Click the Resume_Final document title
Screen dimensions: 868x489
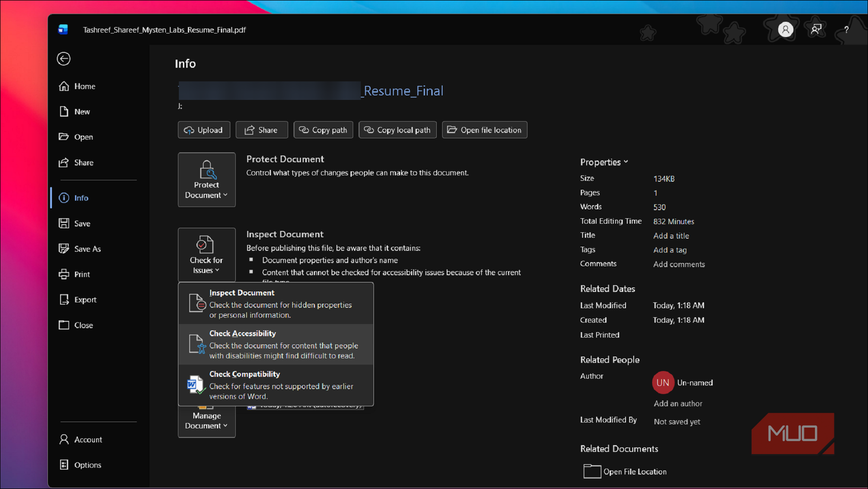[x=402, y=91]
